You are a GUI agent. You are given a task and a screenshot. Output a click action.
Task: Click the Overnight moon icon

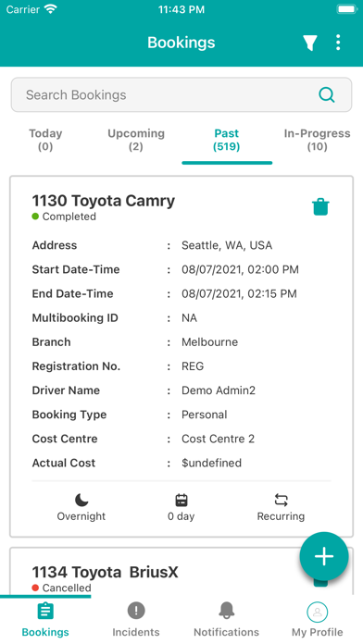click(81, 500)
